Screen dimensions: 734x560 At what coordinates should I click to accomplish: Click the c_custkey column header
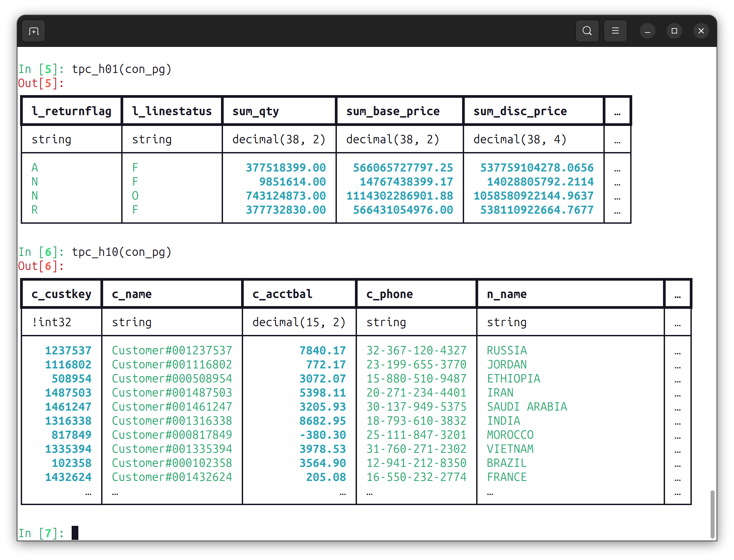(x=61, y=294)
